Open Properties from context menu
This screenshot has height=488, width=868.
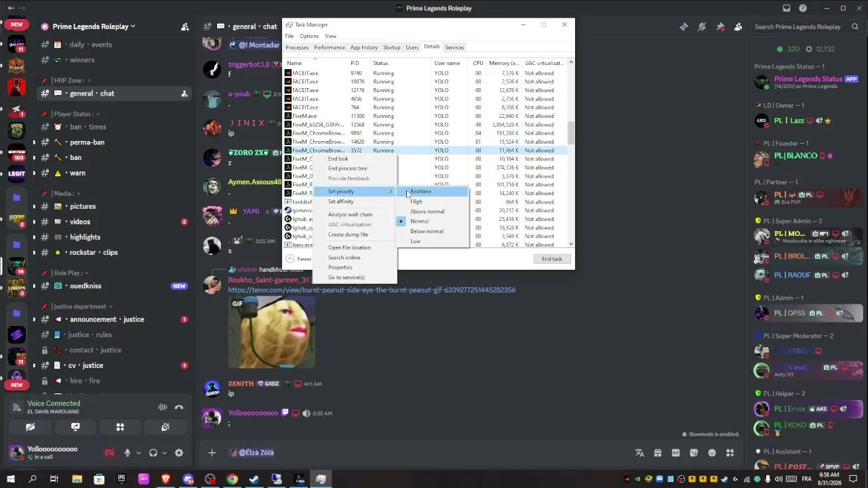354,267
